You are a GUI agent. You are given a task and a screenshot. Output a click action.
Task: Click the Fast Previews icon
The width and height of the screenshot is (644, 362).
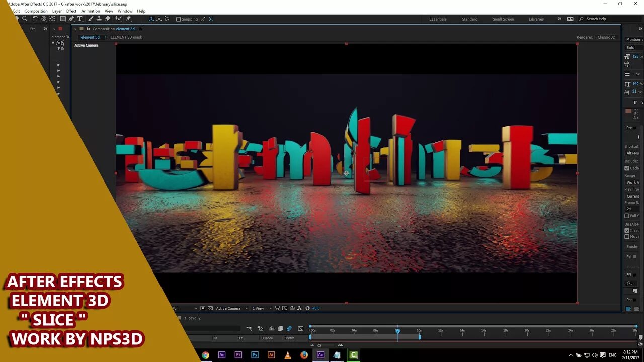click(284, 308)
